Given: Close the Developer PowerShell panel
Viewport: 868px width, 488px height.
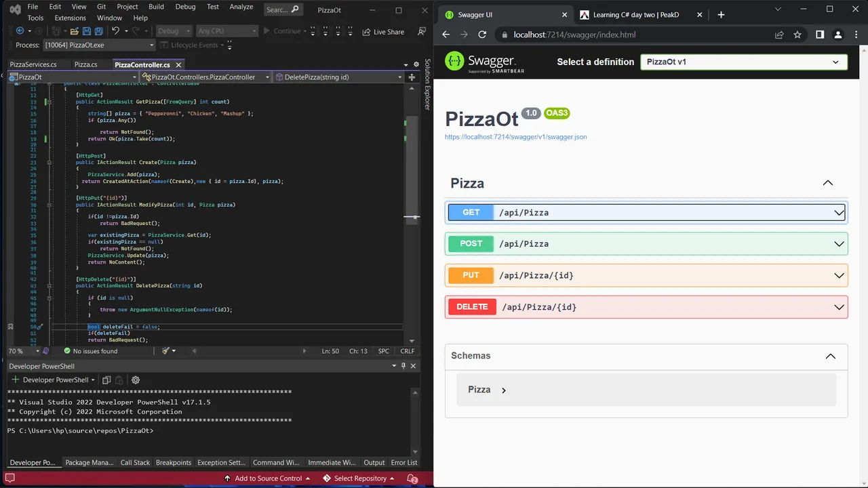Looking at the screenshot, I should [413, 366].
